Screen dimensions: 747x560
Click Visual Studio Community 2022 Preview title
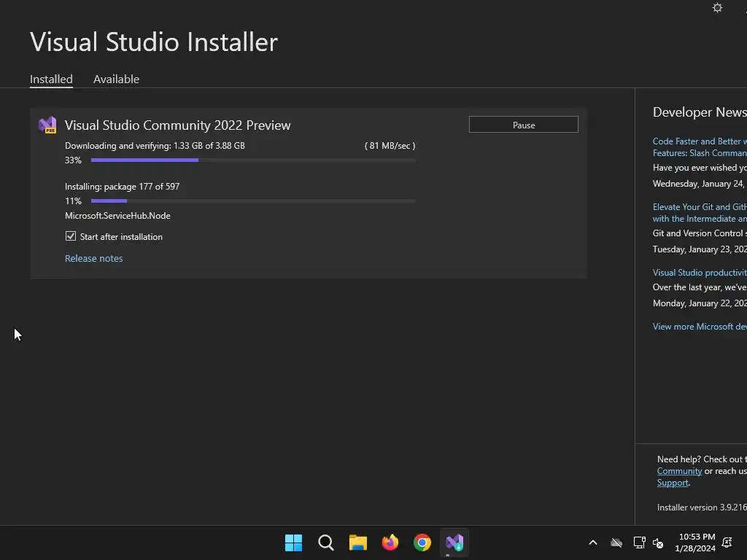[x=178, y=125]
